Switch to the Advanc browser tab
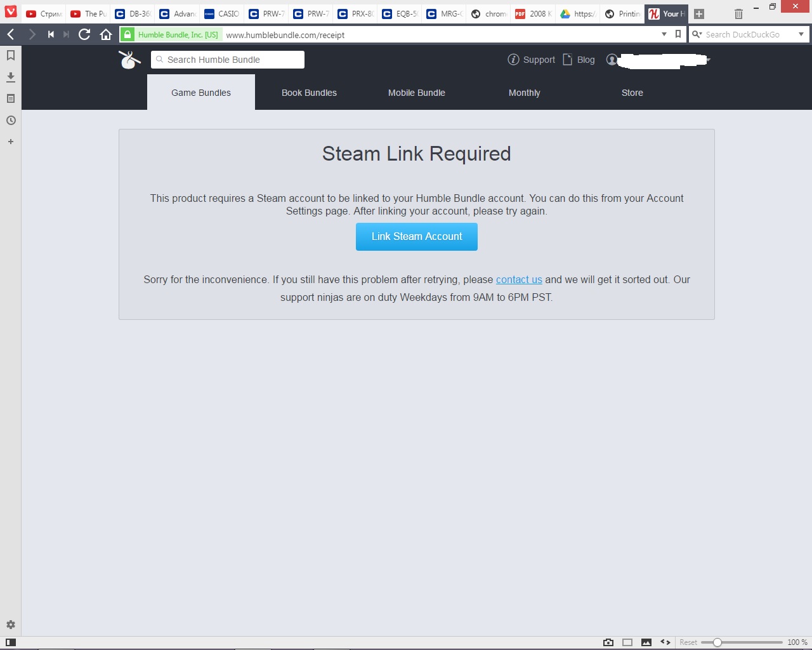The image size is (812, 650). pos(177,13)
